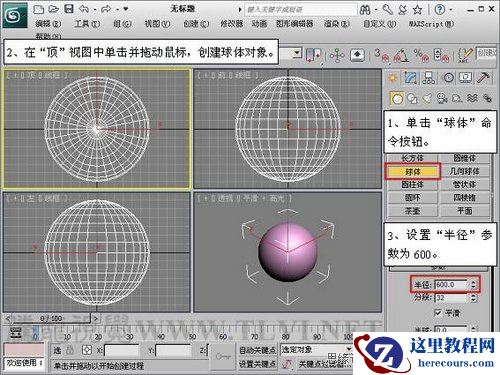Open the 3ds Max application menu logo
This screenshot has width=500, height=375.
(14, 15)
